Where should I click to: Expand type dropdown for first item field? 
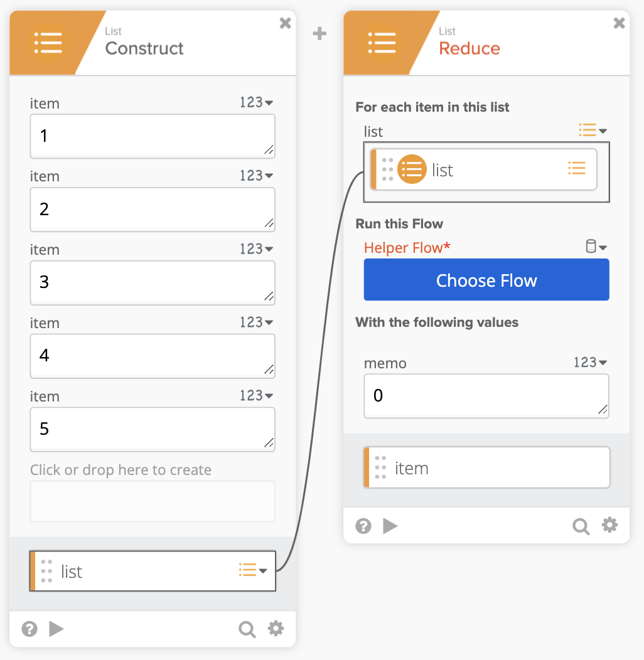257,102
